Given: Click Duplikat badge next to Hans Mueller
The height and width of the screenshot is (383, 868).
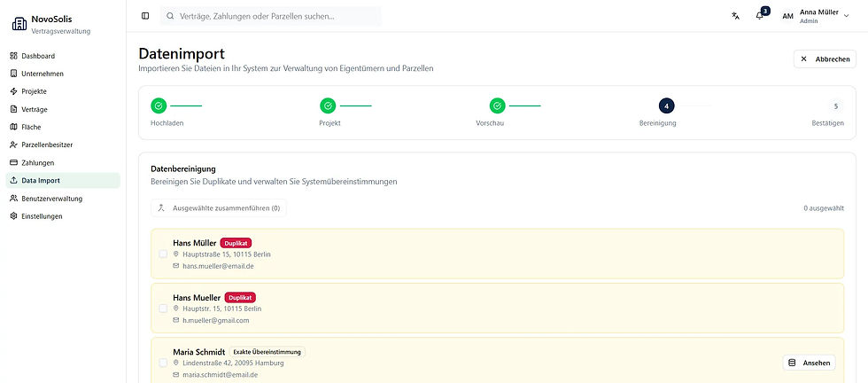Looking at the screenshot, I should (x=240, y=298).
